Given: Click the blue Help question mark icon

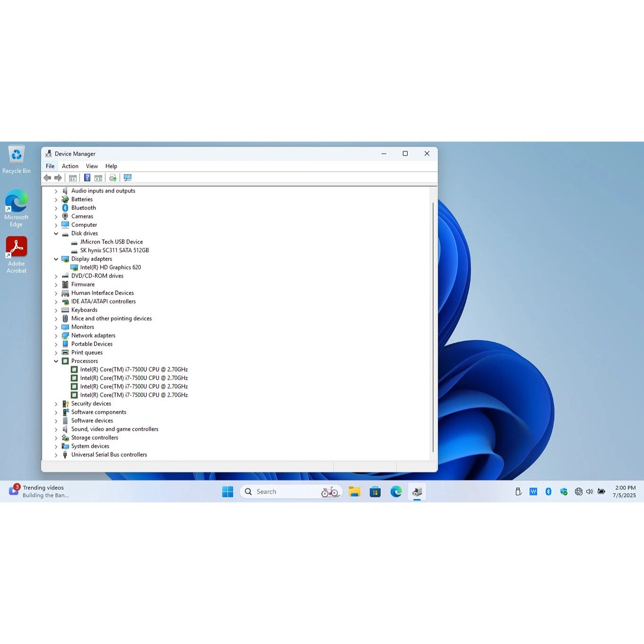Looking at the screenshot, I should coord(87,178).
